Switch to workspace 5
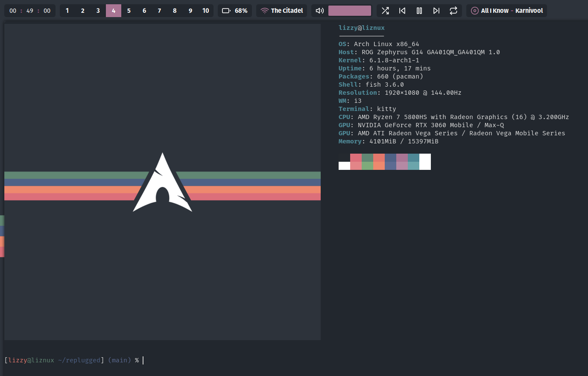The height and width of the screenshot is (376, 588). pyautogui.click(x=129, y=11)
